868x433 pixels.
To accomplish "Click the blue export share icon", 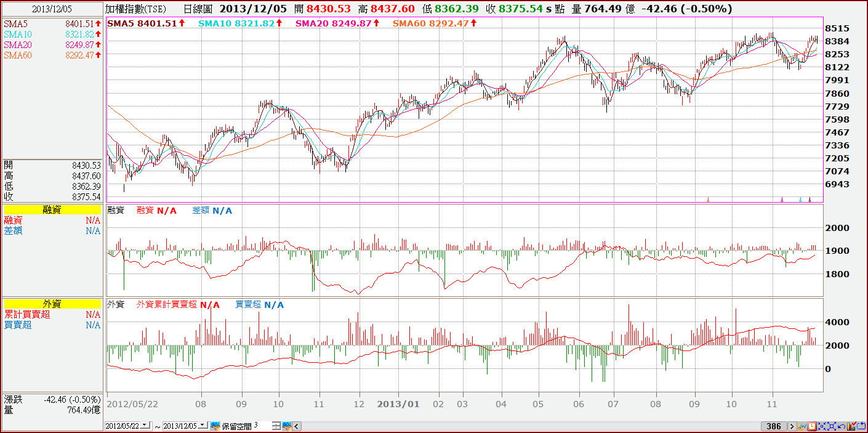I will click(x=861, y=426).
